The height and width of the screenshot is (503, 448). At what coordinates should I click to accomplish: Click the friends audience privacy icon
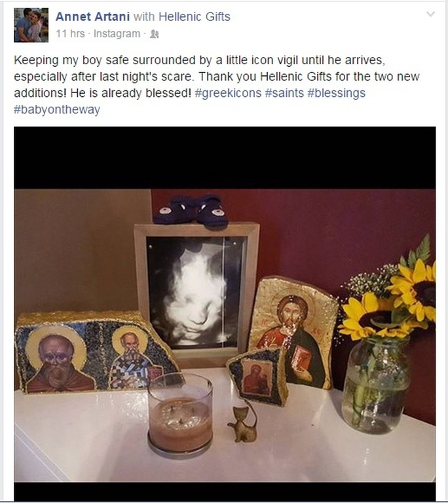point(155,34)
